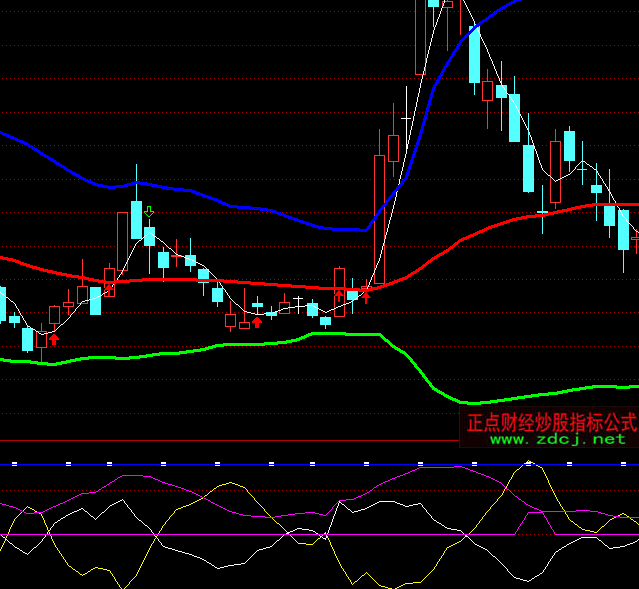Click the red Chinese watermark title text
Viewport: 639px width, 589px height.
coord(551,422)
